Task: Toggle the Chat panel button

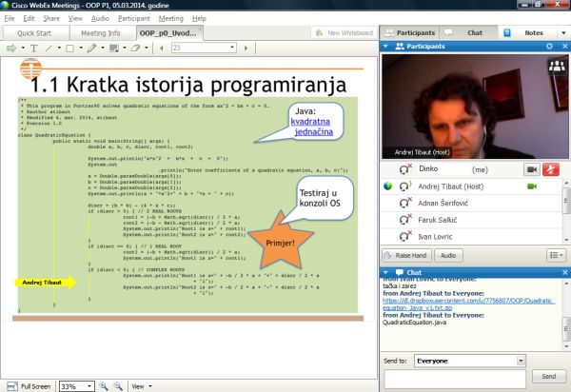Action: click(468, 32)
